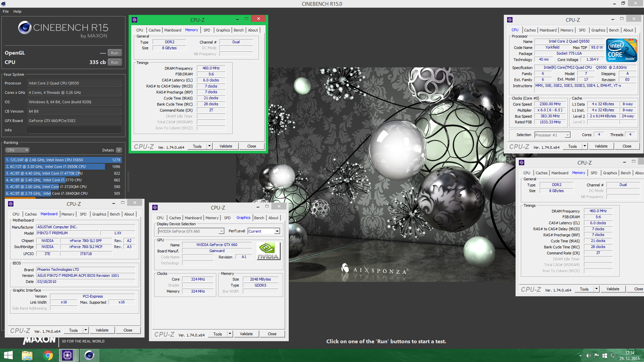Open Tools dropdown arrow in Mainboard window
The height and width of the screenshot is (362, 644).
[x=86, y=330]
